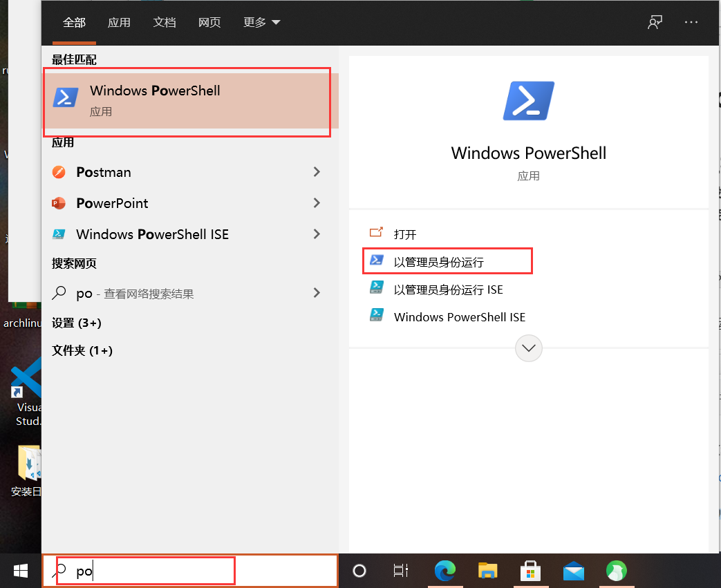Click the search input field containing po
Image resolution: width=721 pixels, height=588 pixels.
pyautogui.click(x=190, y=571)
